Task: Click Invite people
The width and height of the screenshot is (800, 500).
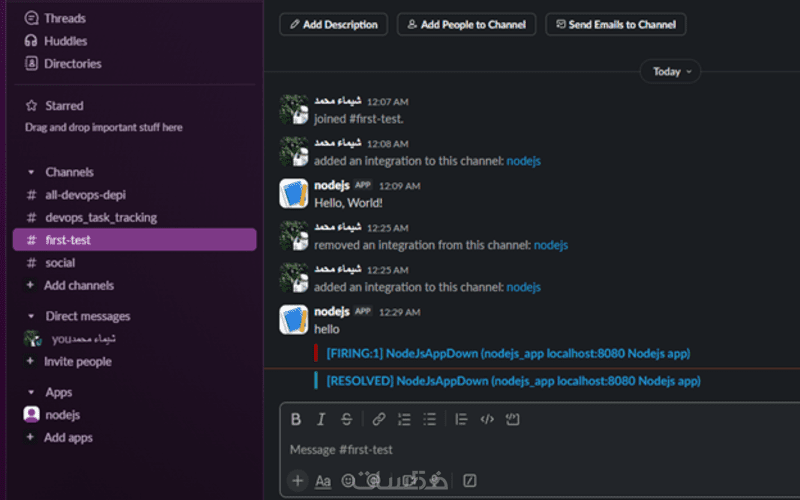Action: click(78, 362)
